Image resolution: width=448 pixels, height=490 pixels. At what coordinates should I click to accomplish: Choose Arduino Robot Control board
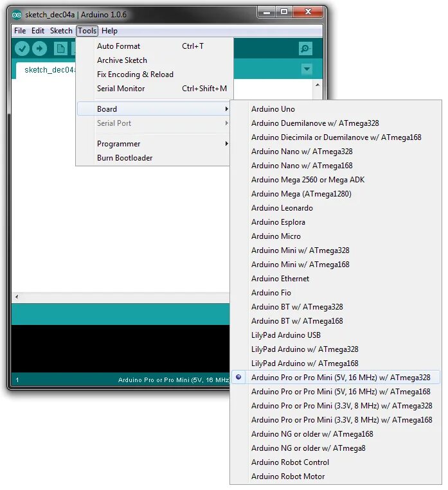336,462
